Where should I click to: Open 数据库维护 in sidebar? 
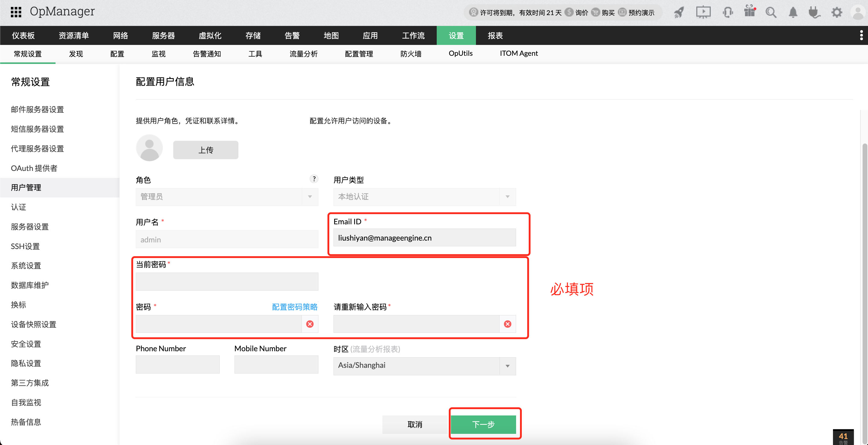point(30,285)
